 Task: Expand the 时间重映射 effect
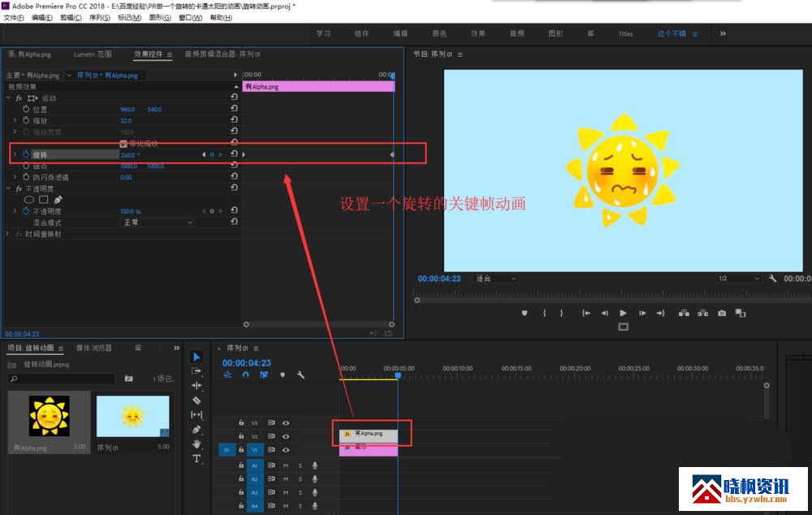(x=7, y=234)
